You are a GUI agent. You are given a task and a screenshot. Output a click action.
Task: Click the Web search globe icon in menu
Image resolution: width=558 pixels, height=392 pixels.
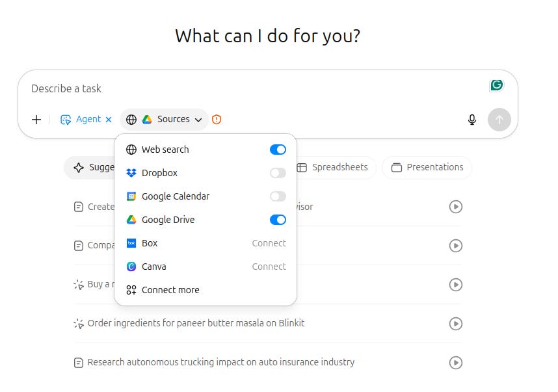[x=131, y=150]
